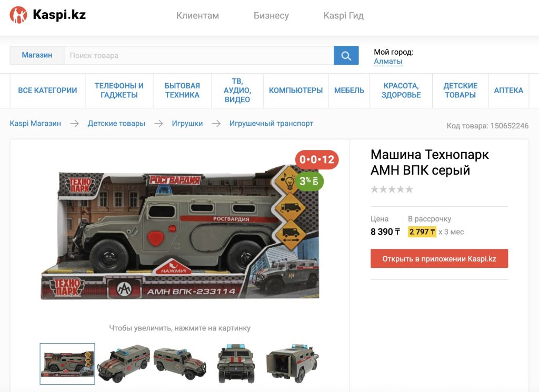Click the star rating icons
The height and width of the screenshot is (392, 539).
click(392, 189)
